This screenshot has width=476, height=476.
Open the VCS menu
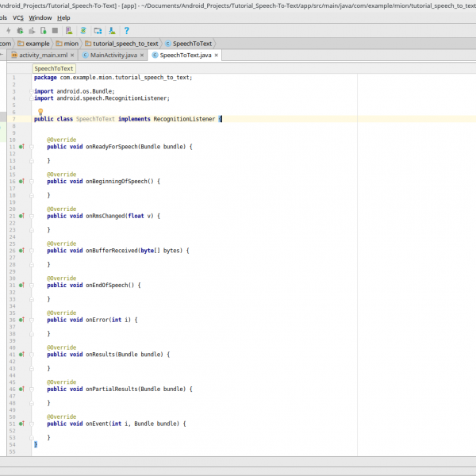click(x=17, y=17)
